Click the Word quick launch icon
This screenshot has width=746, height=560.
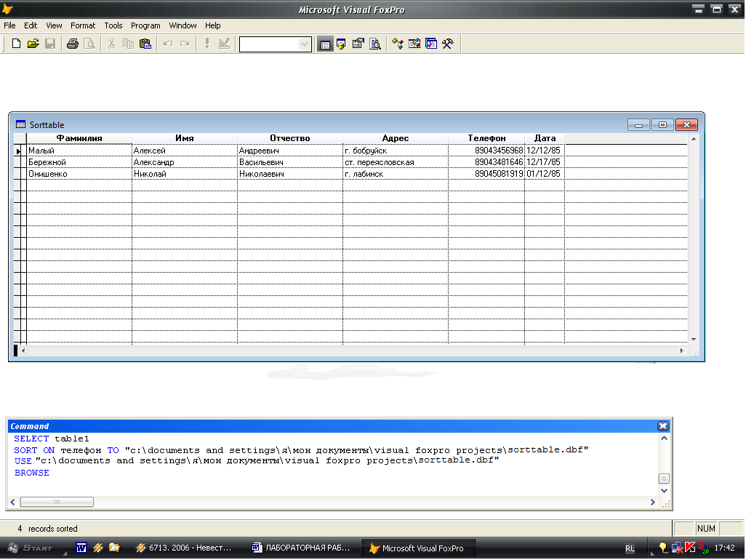click(x=81, y=548)
